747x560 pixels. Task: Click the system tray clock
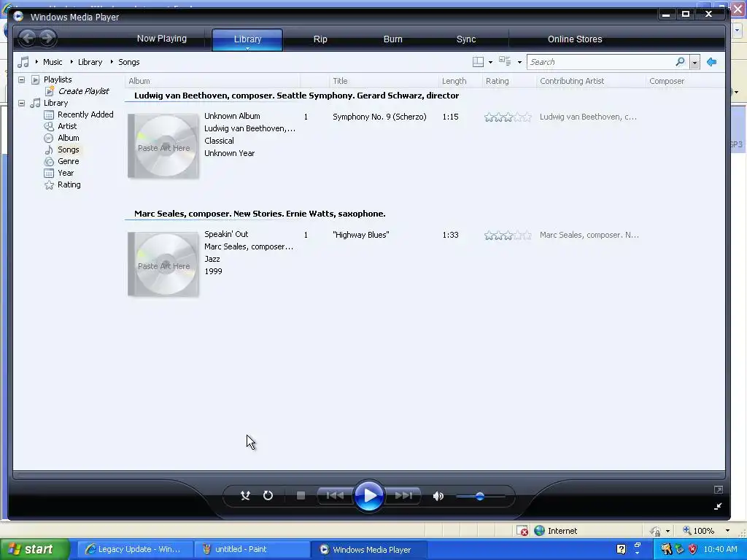(720, 549)
